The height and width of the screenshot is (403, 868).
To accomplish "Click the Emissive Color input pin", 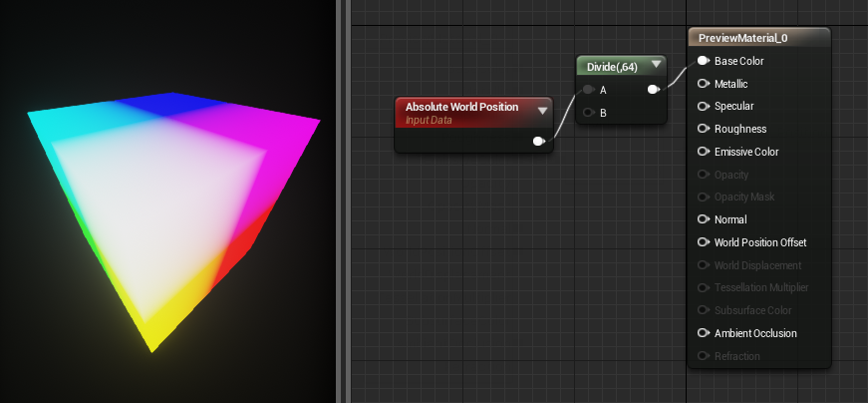I will pyautogui.click(x=703, y=152).
